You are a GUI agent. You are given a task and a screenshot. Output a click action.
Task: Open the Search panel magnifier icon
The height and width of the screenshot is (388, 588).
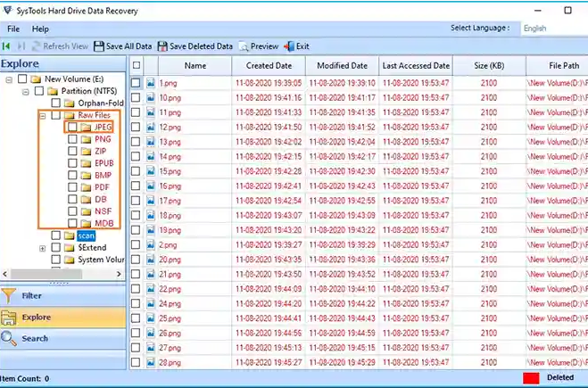(x=9, y=338)
